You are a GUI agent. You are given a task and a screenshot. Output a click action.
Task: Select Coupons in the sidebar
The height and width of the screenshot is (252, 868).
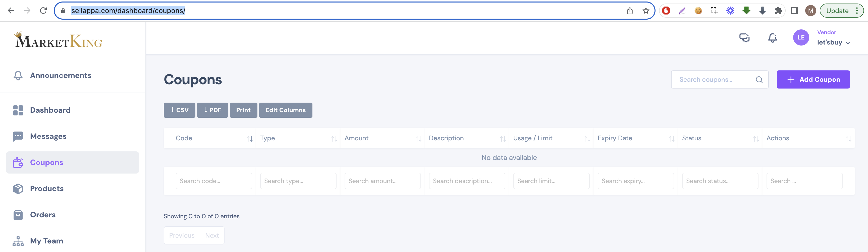pos(72,163)
